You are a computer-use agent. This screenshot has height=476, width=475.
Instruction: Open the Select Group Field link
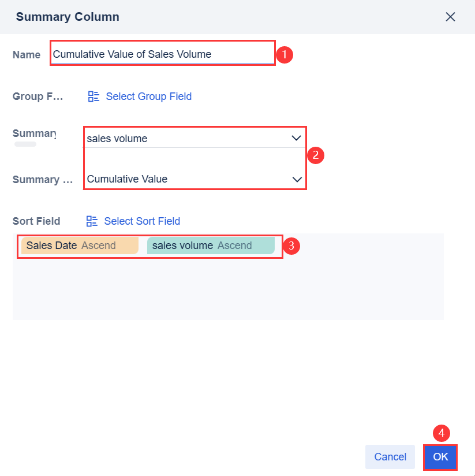148,96
